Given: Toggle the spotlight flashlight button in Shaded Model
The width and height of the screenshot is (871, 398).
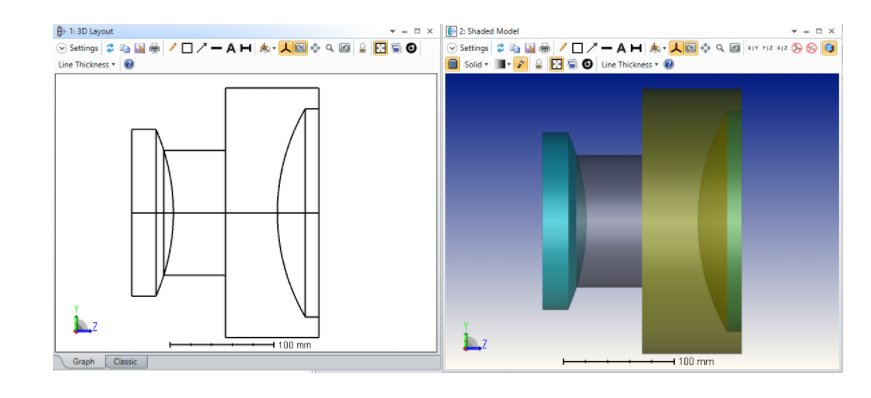Looking at the screenshot, I should coord(520,64).
